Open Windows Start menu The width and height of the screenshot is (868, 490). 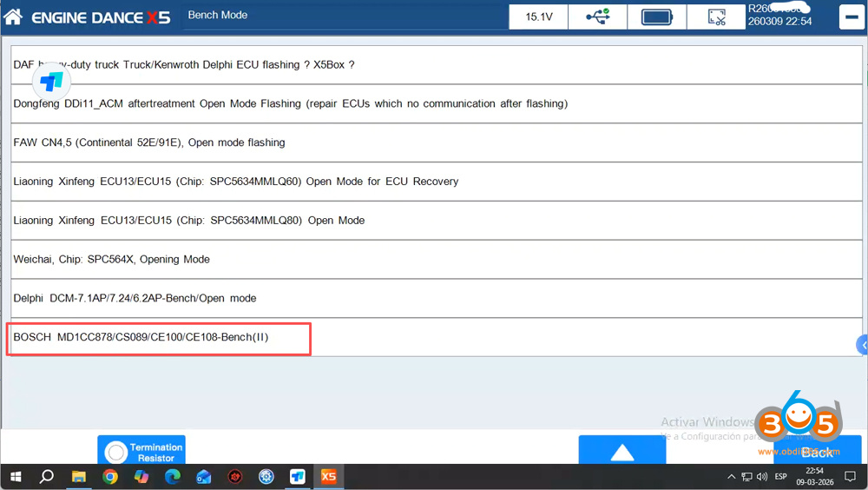[16, 477]
